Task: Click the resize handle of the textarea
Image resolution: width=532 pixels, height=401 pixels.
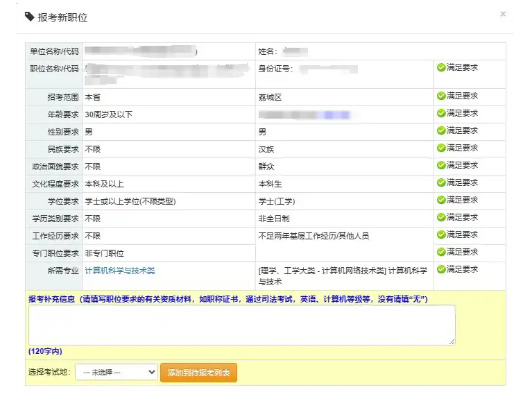Action: coord(452,342)
